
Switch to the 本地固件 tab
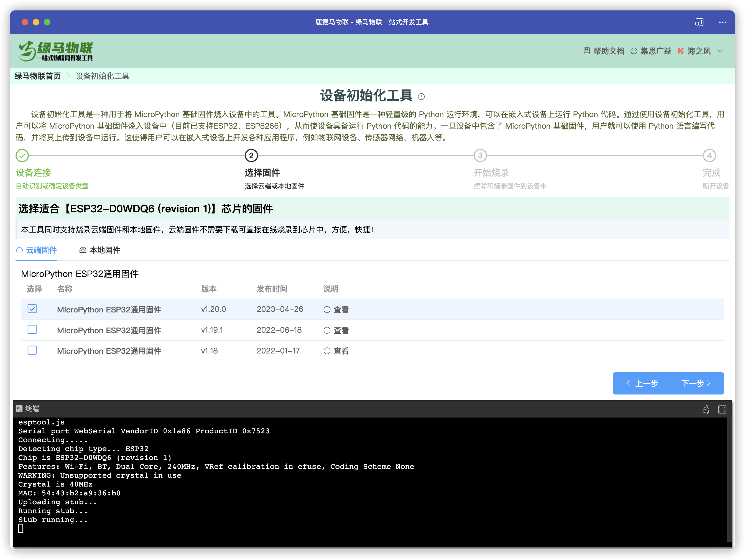pos(100,250)
